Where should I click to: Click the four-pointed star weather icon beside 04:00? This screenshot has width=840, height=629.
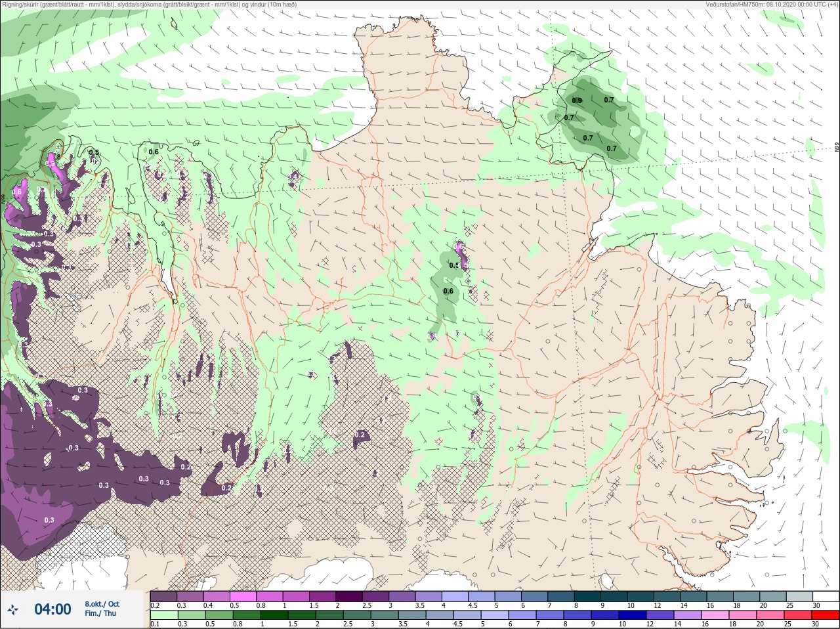12,610
